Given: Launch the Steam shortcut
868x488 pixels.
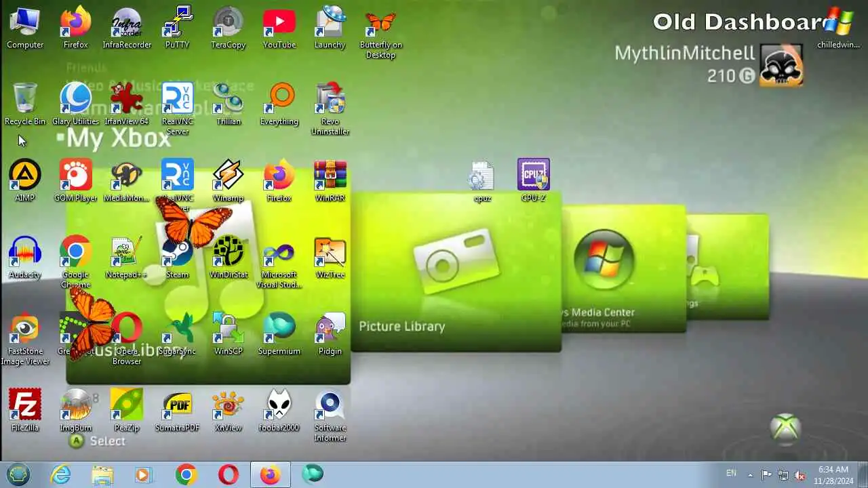Looking at the screenshot, I should click(x=177, y=258).
